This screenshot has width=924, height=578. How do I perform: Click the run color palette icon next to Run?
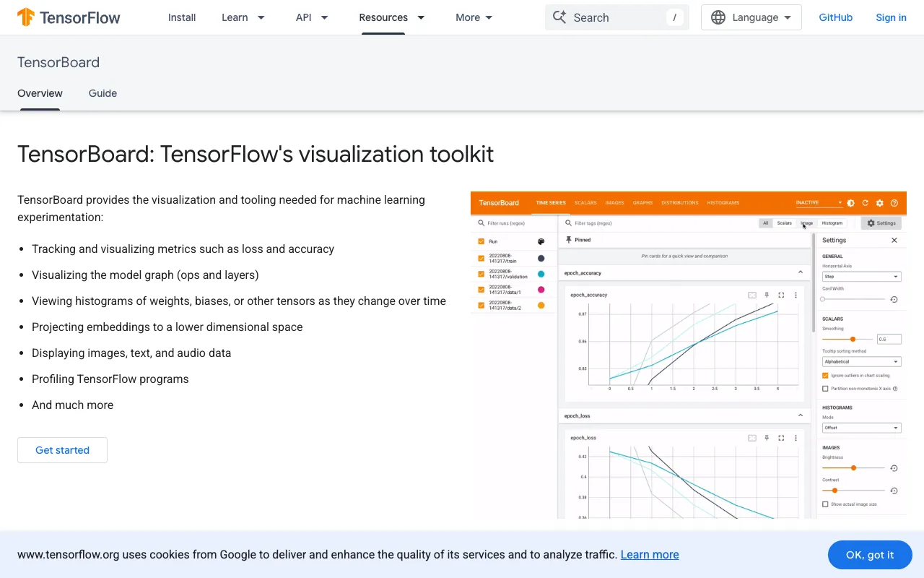point(541,241)
